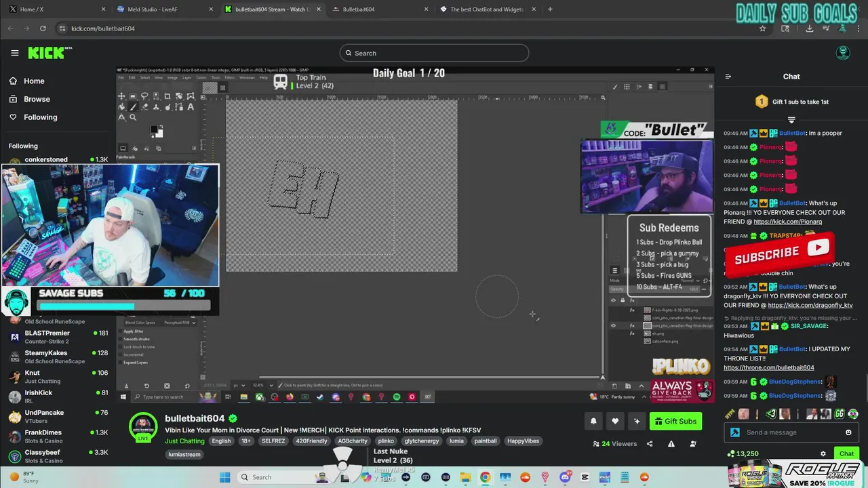Open Discord from the Windows taskbar
The height and width of the screenshot is (488, 868).
(x=565, y=477)
